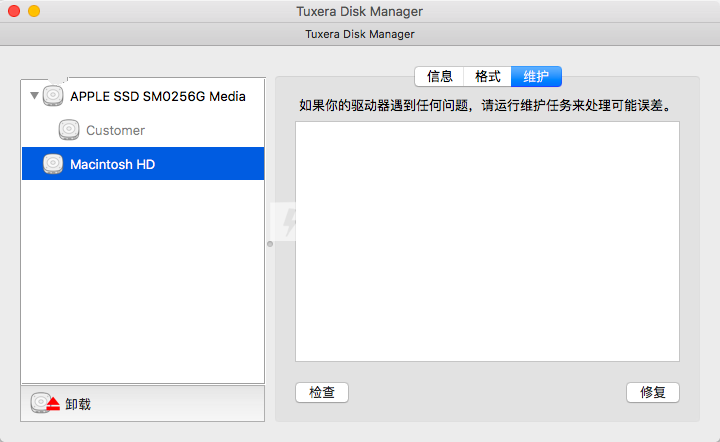This screenshot has height=442, width=720.
Task: Select the Customer volume
Action: point(143,130)
